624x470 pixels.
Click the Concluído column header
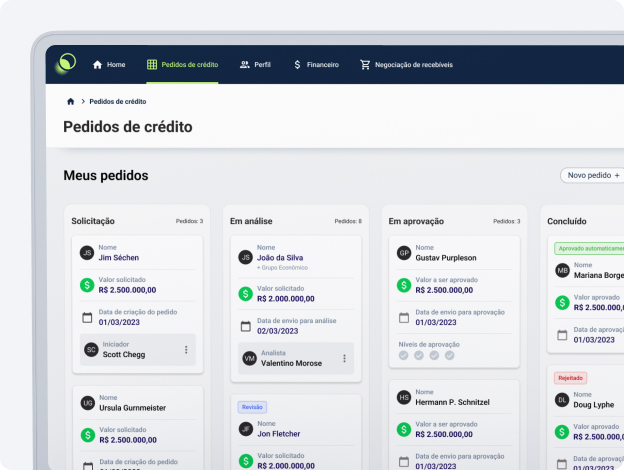[x=567, y=221]
